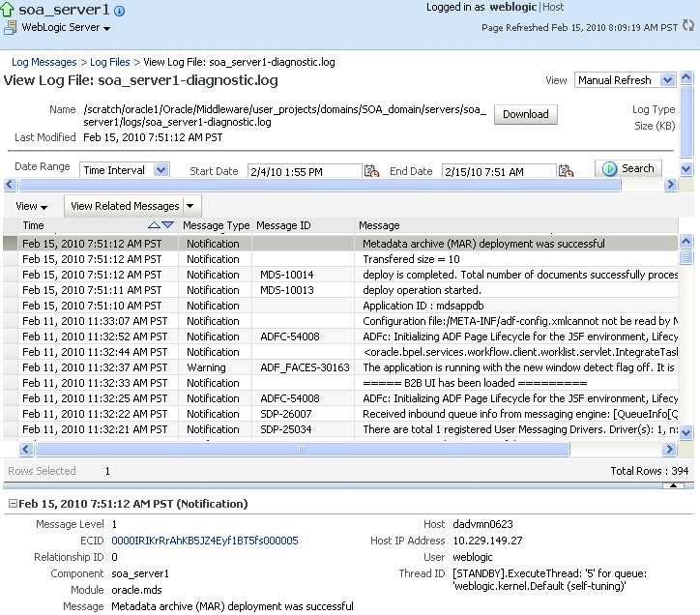Restore details pane via splitter arrow

pos(673,485)
